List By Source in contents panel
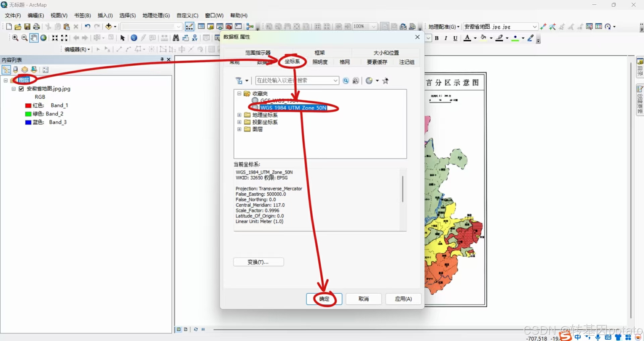Image resolution: width=644 pixels, height=341 pixels. coord(15,70)
